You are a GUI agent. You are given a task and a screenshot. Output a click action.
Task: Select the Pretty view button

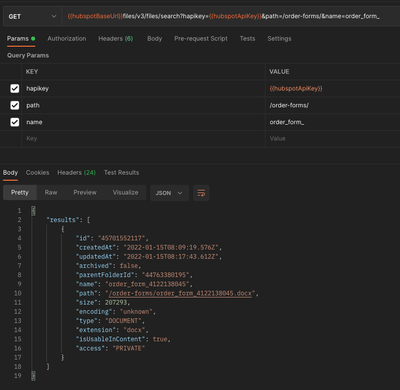pyautogui.click(x=20, y=193)
